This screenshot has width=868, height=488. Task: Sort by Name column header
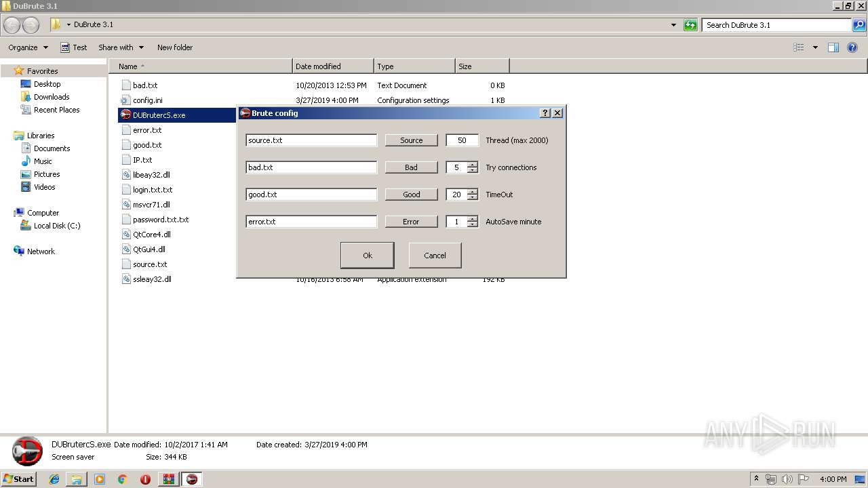[200, 66]
